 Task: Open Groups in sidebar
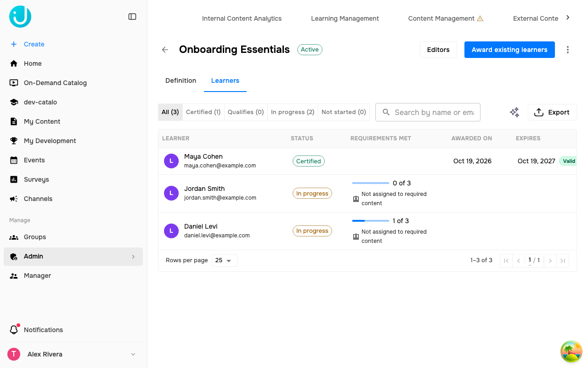pyautogui.click(x=73, y=237)
